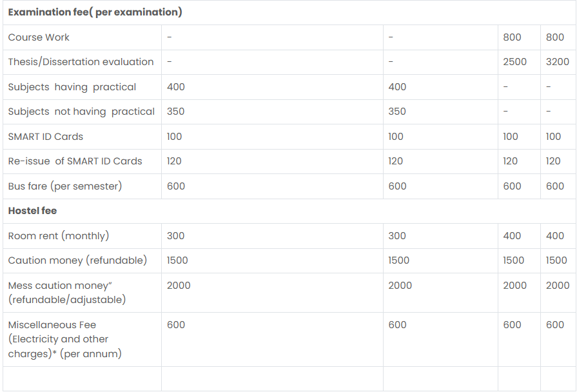Click the first 120 re-issue fee value
This screenshot has width=577, height=392.
pyautogui.click(x=174, y=161)
